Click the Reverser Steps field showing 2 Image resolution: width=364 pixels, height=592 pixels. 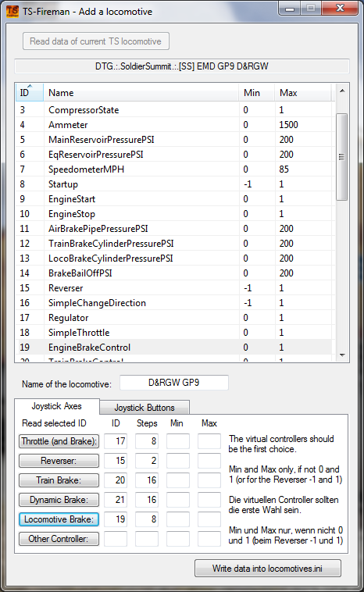coord(147,461)
